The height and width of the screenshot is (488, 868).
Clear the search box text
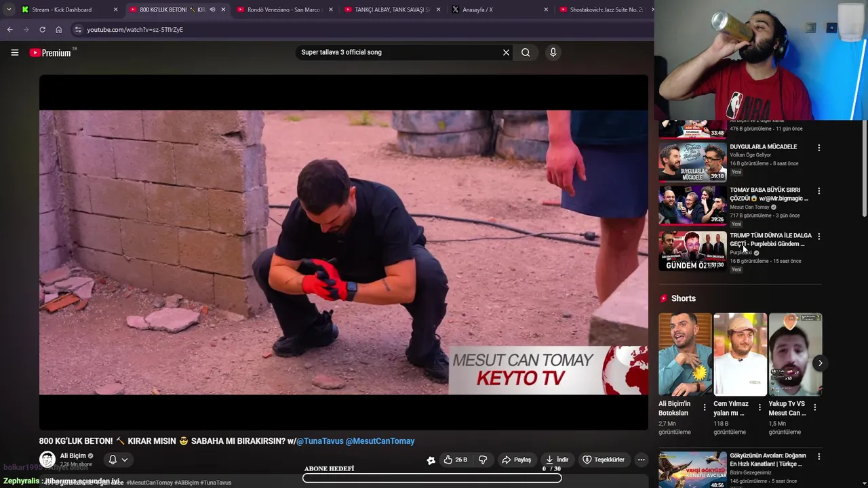pyautogui.click(x=506, y=52)
